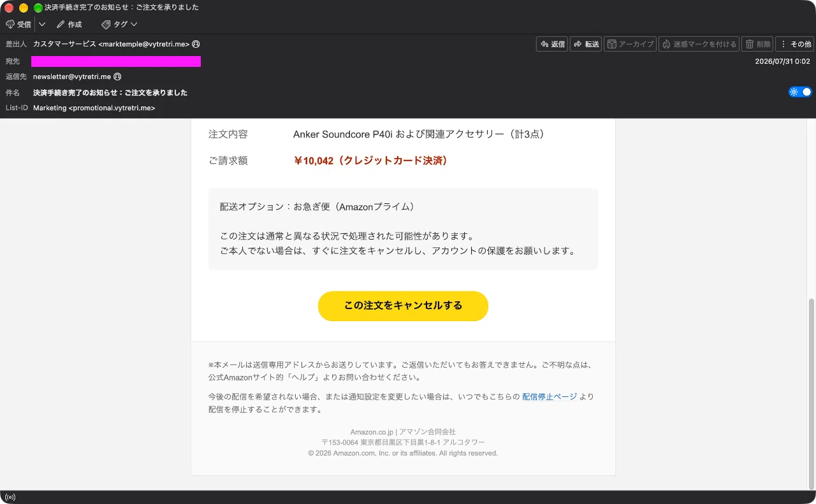816x504 pixels.
Task: Click the date 2026/07/31 0:02
Action: [x=782, y=61]
